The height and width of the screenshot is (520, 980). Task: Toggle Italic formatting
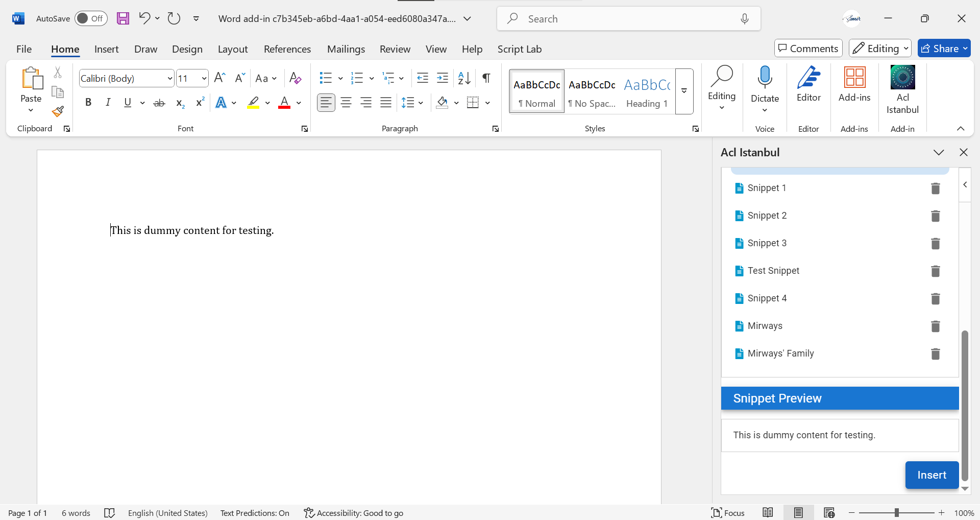point(108,103)
